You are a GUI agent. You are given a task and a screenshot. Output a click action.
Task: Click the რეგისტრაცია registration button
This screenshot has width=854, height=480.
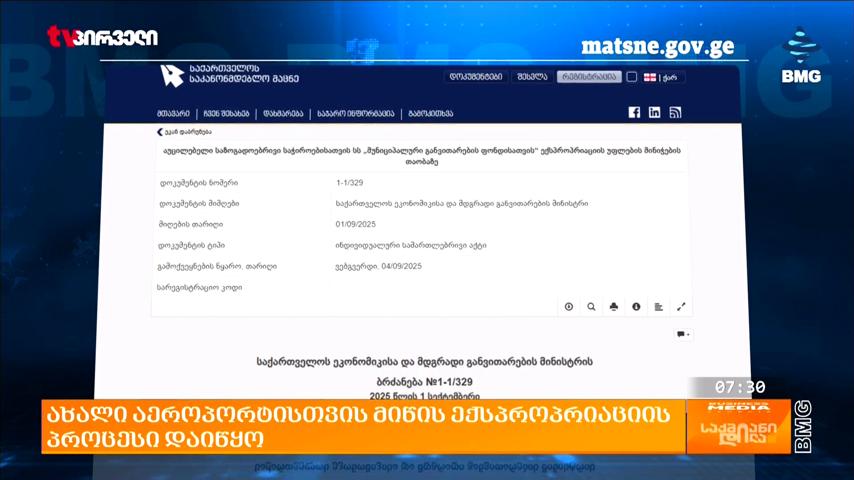(x=589, y=77)
